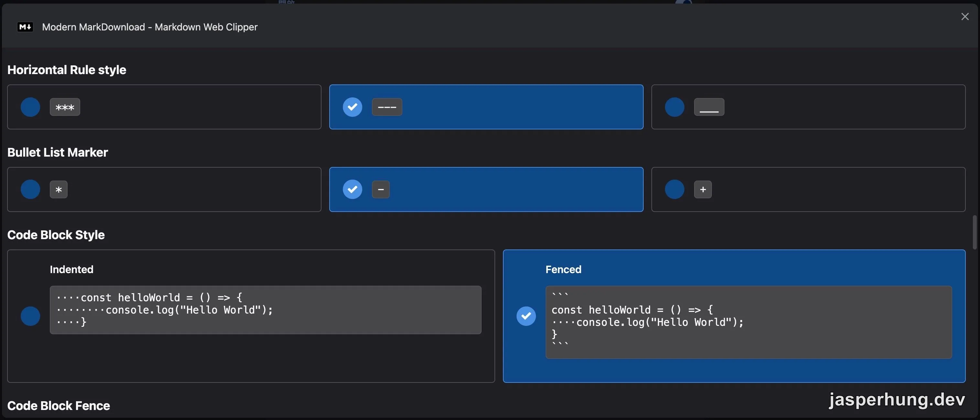
Task: Select the Indented code block radio button
Action: 30,316
